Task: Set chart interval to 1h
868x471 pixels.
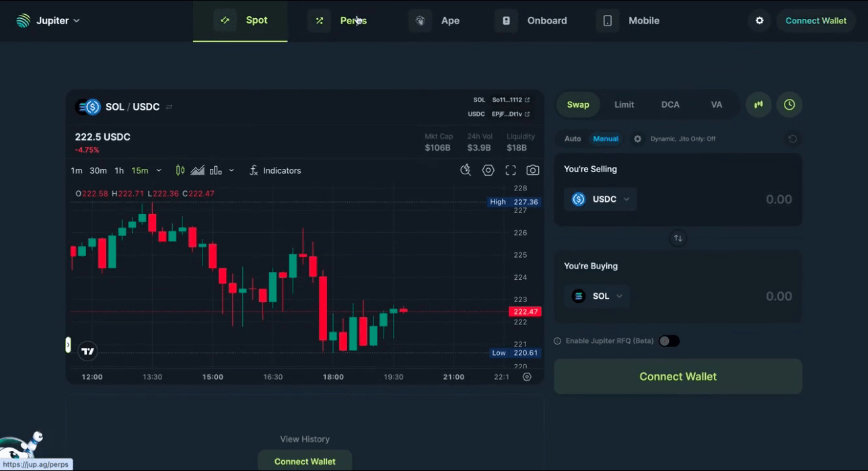Action: click(119, 171)
